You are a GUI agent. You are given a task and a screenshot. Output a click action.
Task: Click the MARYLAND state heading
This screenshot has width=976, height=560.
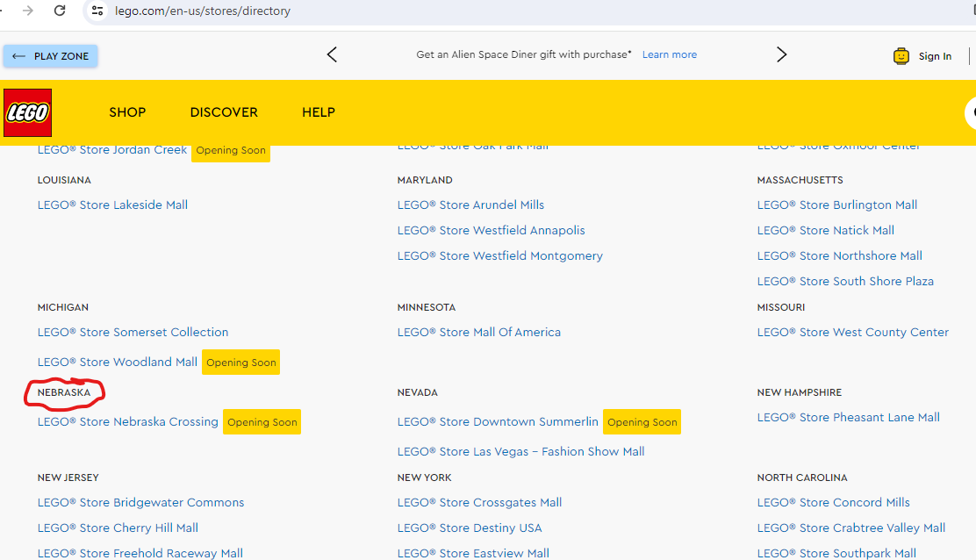coord(425,181)
